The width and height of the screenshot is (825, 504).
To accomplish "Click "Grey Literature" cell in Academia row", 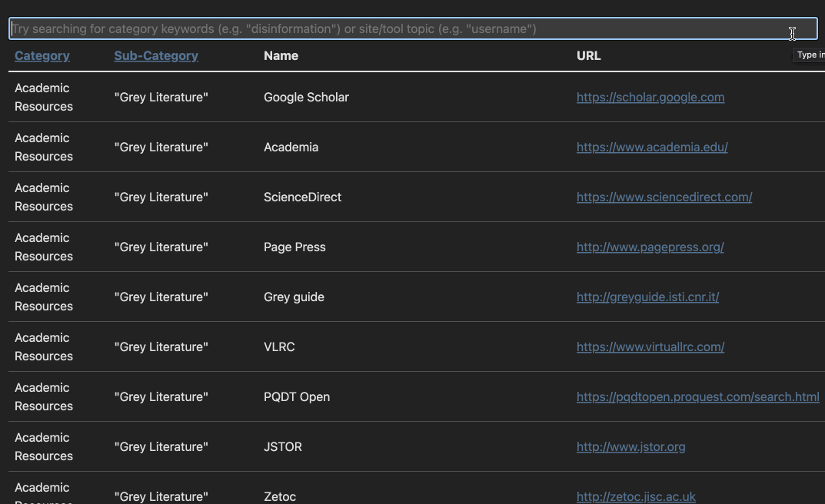I will tap(161, 148).
